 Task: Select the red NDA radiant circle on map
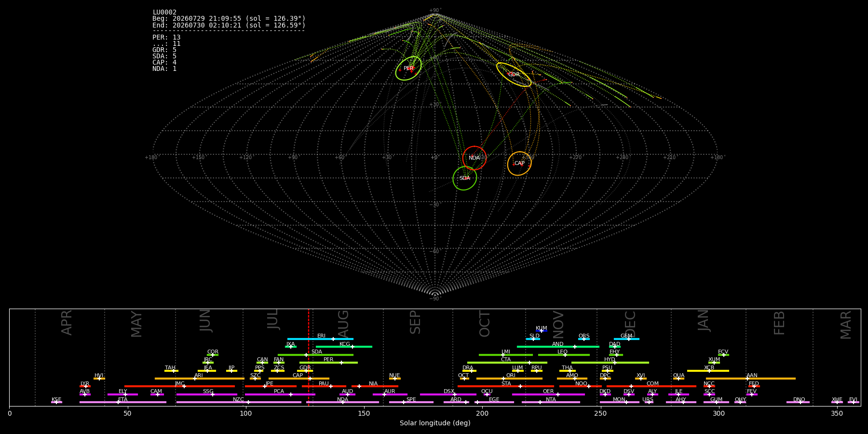pyautogui.click(x=475, y=158)
